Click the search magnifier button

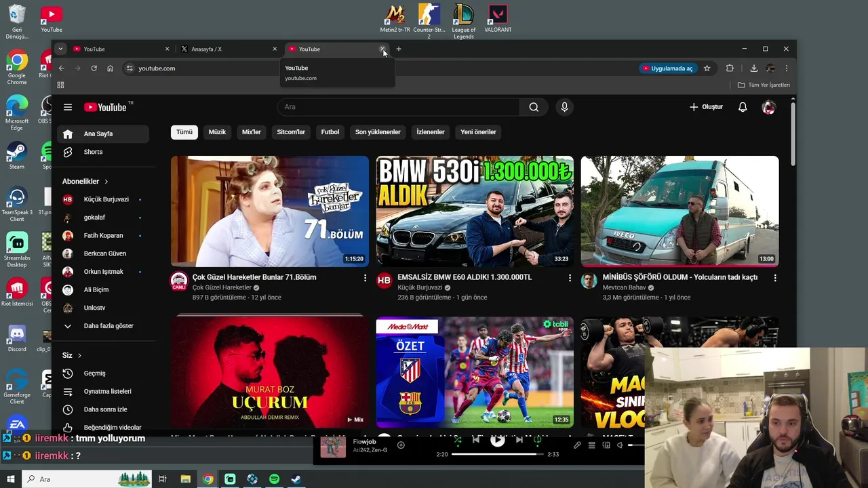[x=534, y=107]
